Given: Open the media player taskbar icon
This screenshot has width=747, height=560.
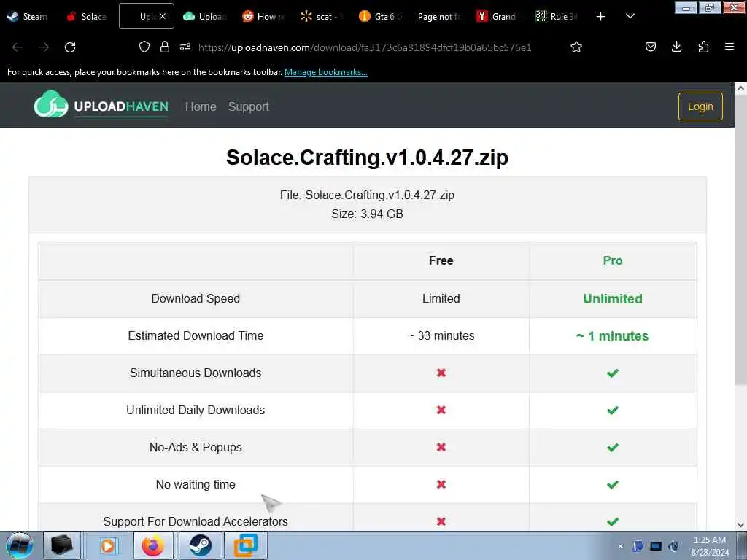Looking at the screenshot, I should (109, 545).
